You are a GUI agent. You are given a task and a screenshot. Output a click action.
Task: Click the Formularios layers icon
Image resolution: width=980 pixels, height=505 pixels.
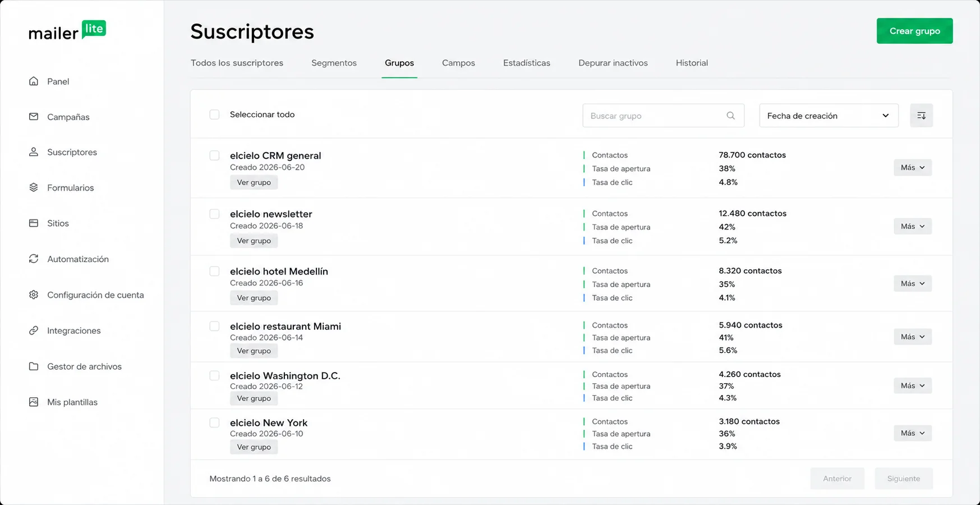[34, 187]
